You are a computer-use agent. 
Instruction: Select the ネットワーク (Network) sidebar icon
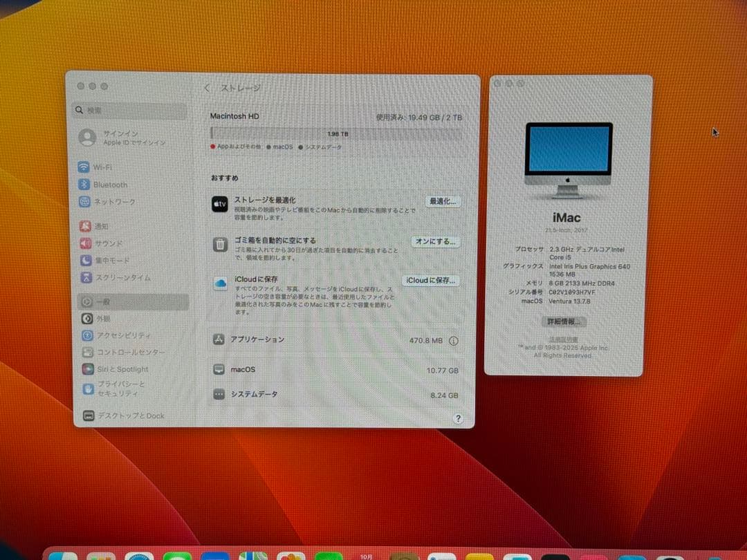point(104,202)
